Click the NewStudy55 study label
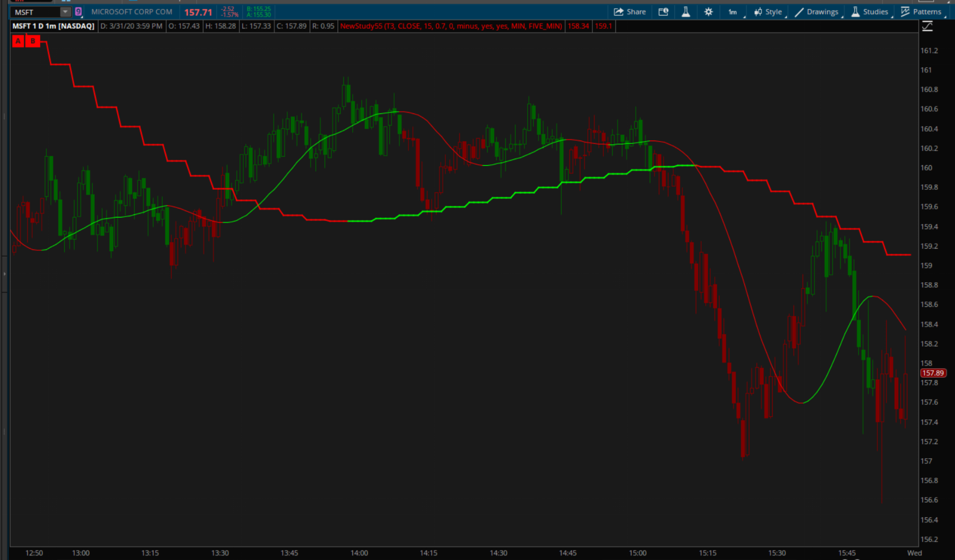955x560 pixels. point(451,26)
